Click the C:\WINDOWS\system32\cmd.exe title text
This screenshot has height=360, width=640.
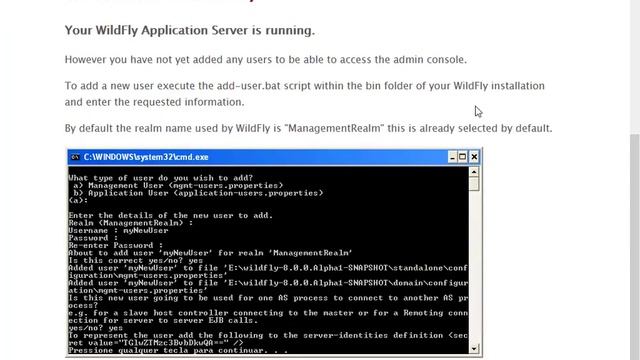pyautogui.click(x=146, y=157)
